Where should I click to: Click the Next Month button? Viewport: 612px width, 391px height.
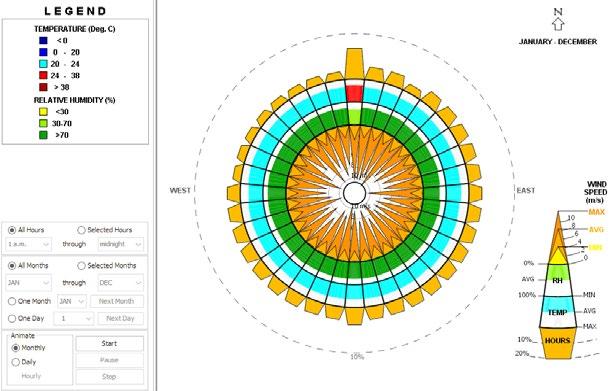(117, 301)
